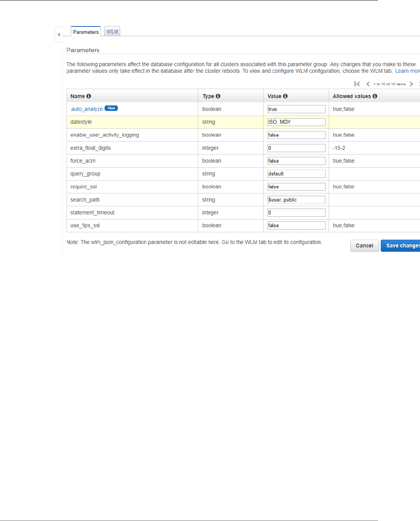Go to first page of items
The image size is (420, 521).
pyautogui.click(x=357, y=84)
